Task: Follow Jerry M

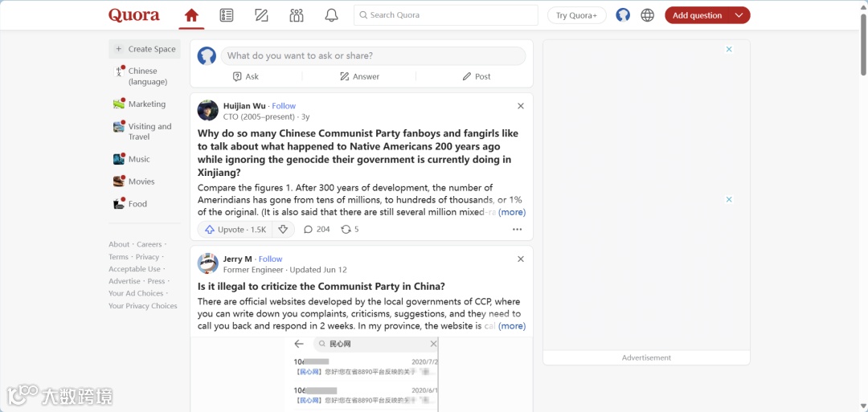Action: [270, 259]
